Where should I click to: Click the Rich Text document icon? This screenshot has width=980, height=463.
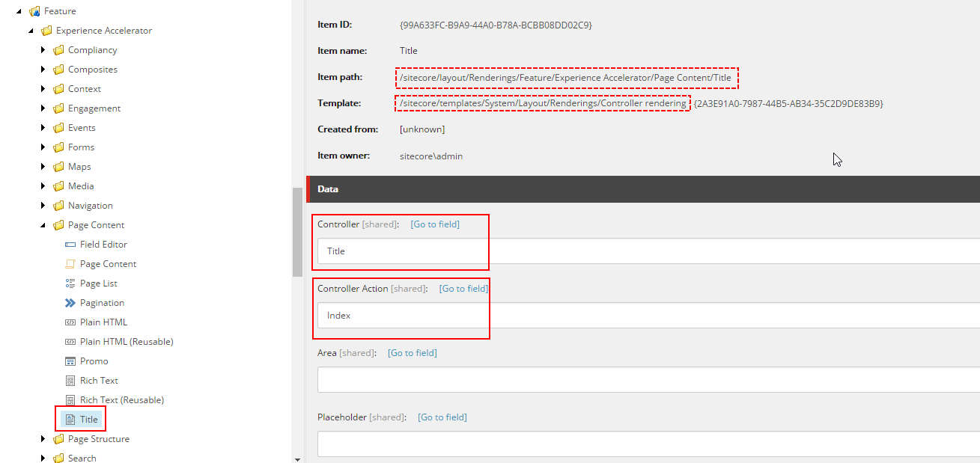coord(70,381)
